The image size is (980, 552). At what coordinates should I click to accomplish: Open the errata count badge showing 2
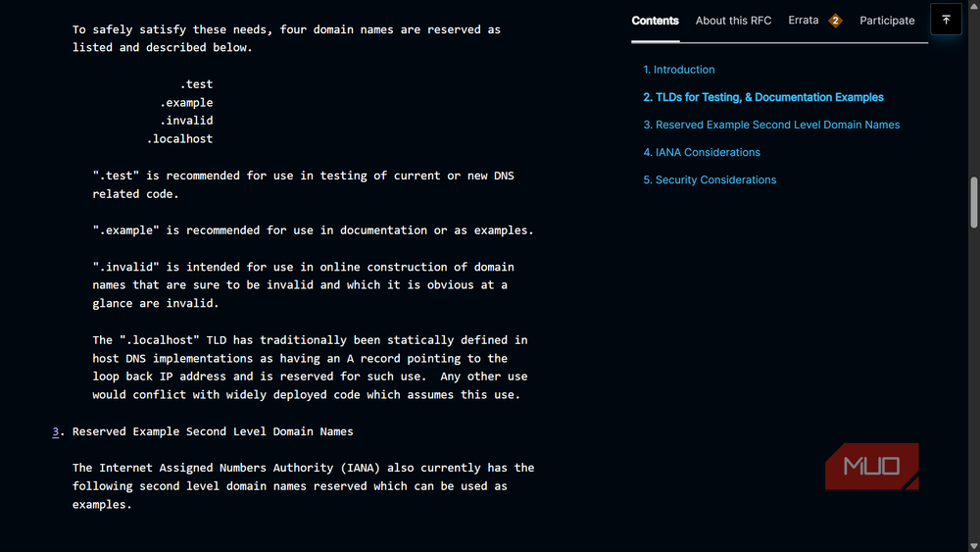(x=835, y=21)
